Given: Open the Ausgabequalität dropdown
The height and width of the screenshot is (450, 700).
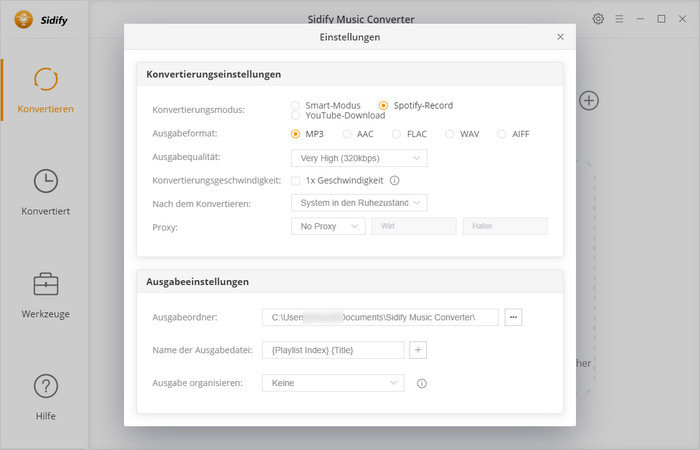Looking at the screenshot, I should click(359, 158).
